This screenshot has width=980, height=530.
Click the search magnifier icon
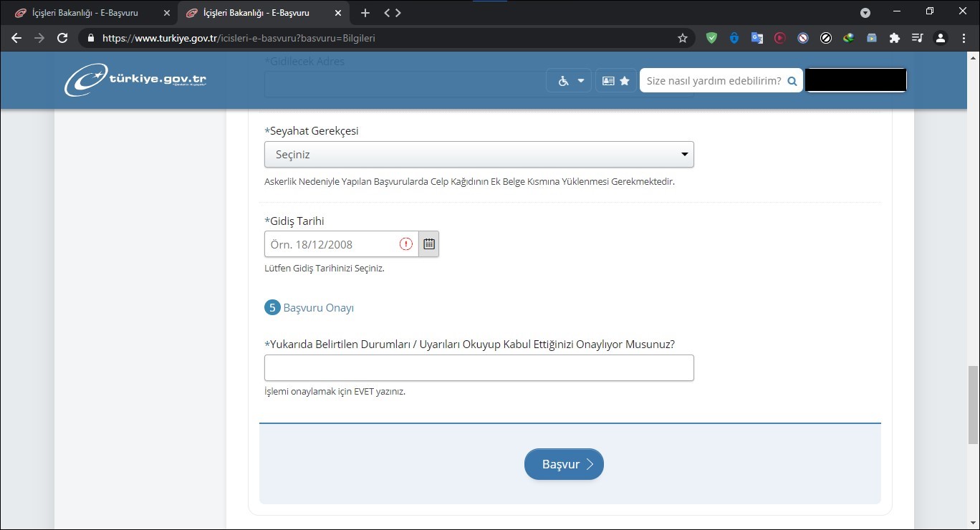click(792, 81)
